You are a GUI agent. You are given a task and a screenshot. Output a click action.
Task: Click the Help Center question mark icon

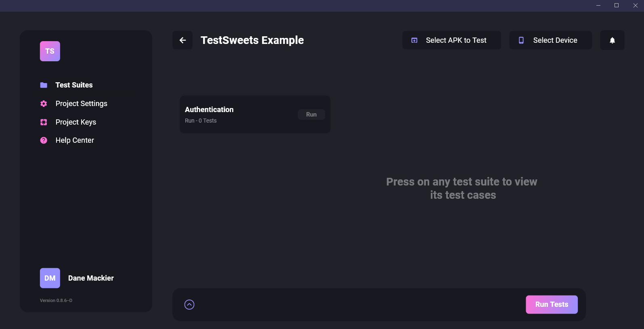44,140
